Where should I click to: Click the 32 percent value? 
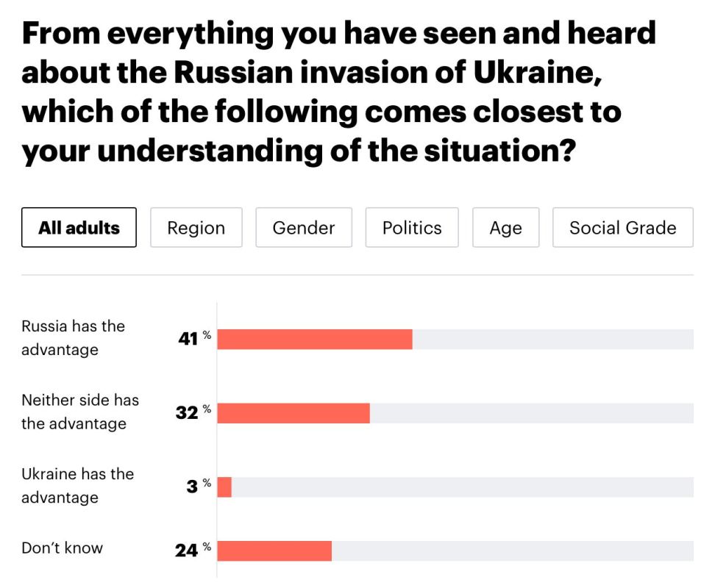coord(193,412)
